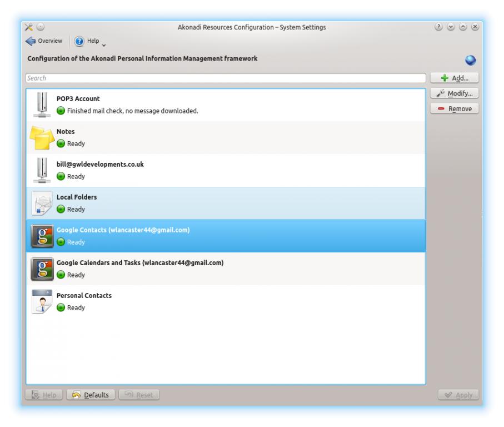Restore settings with the Defaults button

pyautogui.click(x=91, y=395)
